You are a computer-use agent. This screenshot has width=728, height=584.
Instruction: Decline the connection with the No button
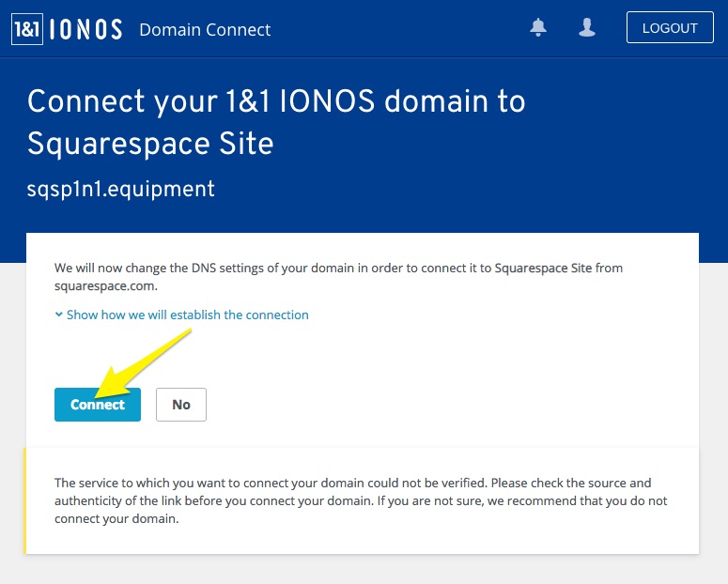point(181,405)
